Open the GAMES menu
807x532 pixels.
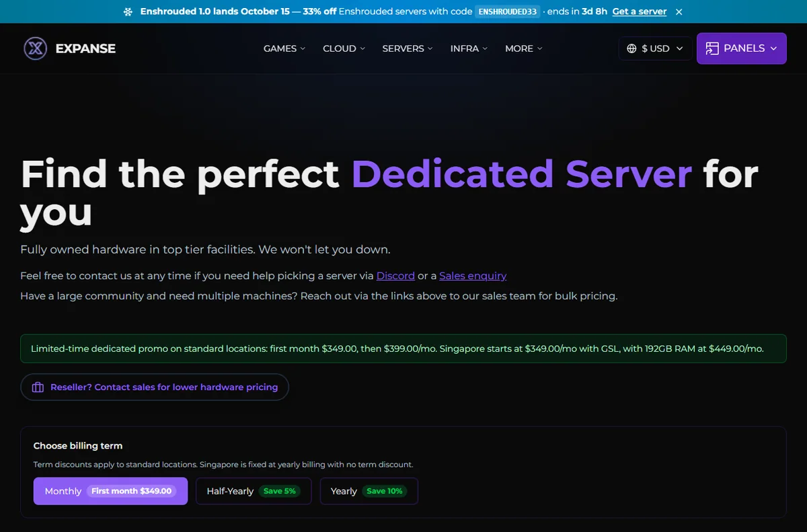[x=284, y=48]
